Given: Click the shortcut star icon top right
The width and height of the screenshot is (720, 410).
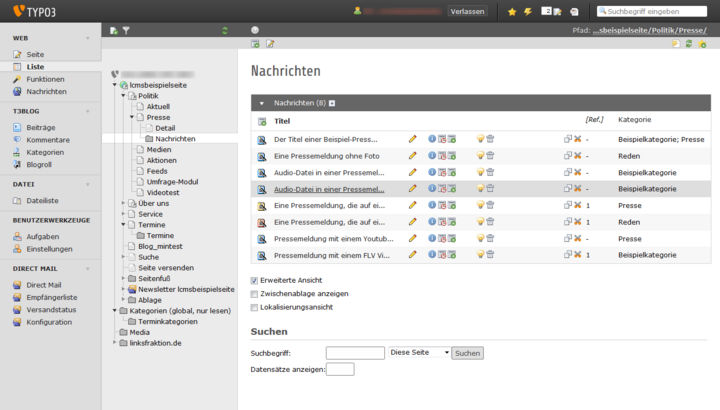Looking at the screenshot, I should (702, 44).
